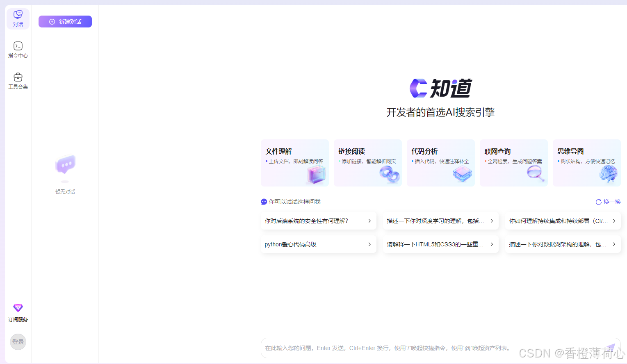Open the 链接阅读 feature card
The width and height of the screenshot is (627, 364).
[368, 163]
